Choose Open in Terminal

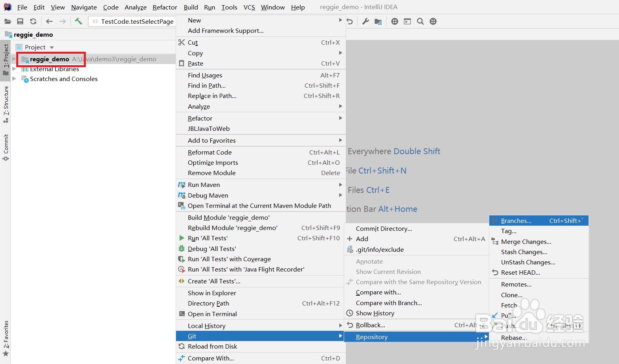coord(261,314)
